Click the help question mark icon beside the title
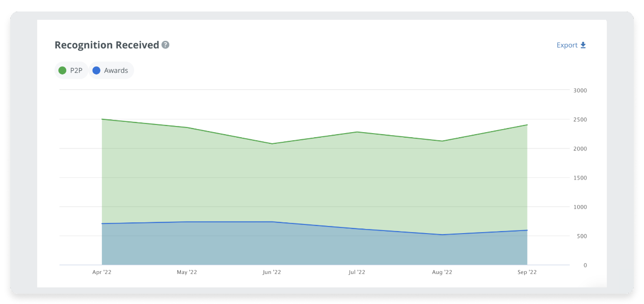The width and height of the screenshot is (644, 304). point(165,45)
